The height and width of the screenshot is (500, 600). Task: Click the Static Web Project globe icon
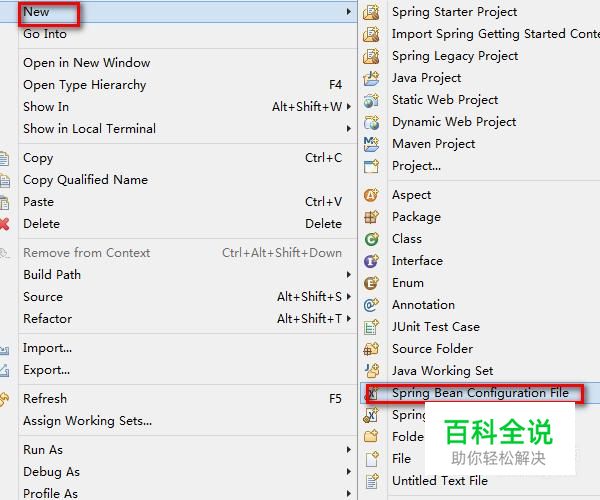point(371,100)
